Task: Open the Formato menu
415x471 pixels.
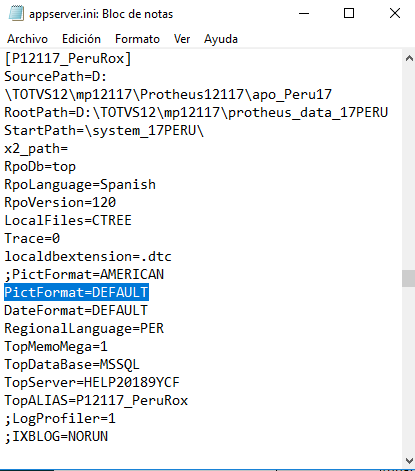Action: pyautogui.click(x=137, y=39)
